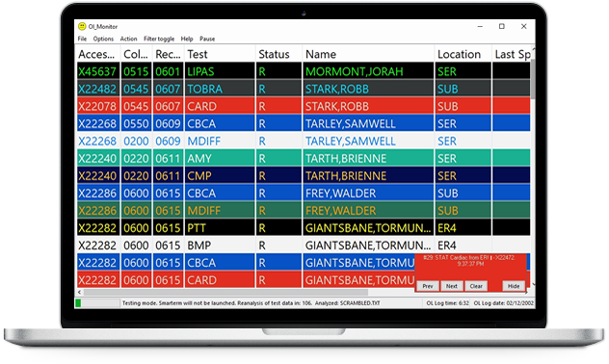Click the vertical scrollbar down arrow
The height and width of the screenshot is (364, 609).
pos(533,284)
